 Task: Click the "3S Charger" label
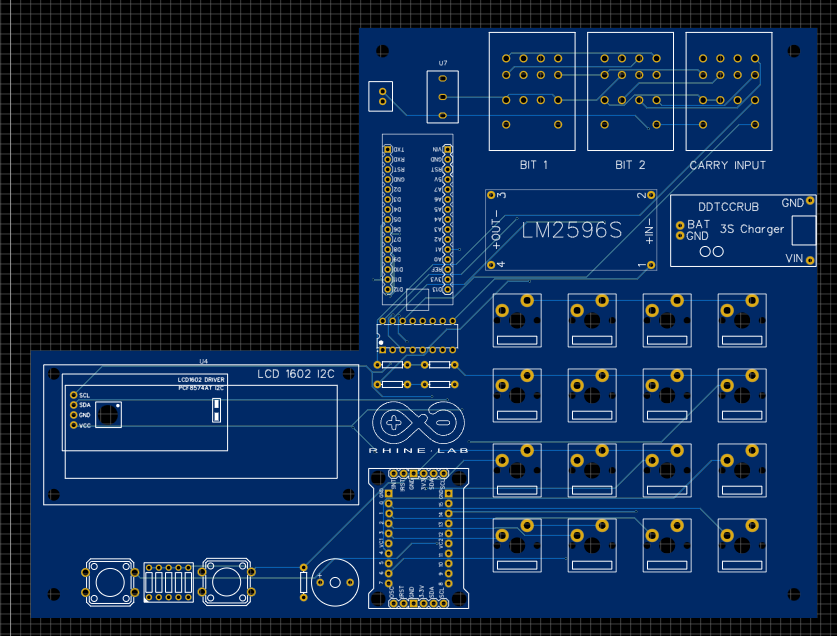click(x=752, y=229)
